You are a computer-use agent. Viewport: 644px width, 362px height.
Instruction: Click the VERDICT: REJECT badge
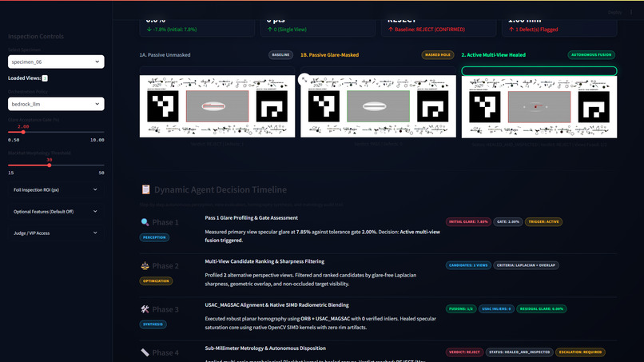464,352
